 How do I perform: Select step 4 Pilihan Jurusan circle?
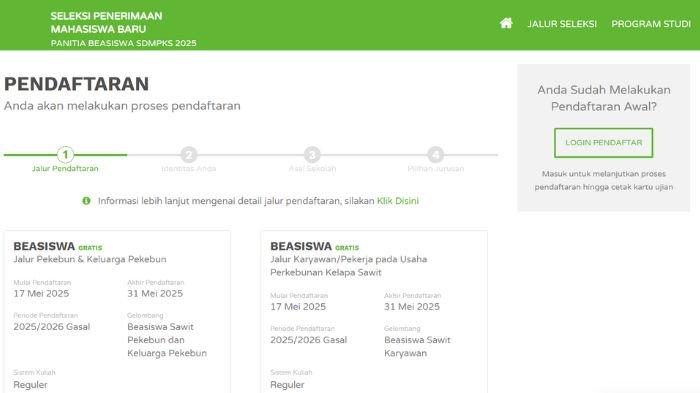tap(436, 155)
